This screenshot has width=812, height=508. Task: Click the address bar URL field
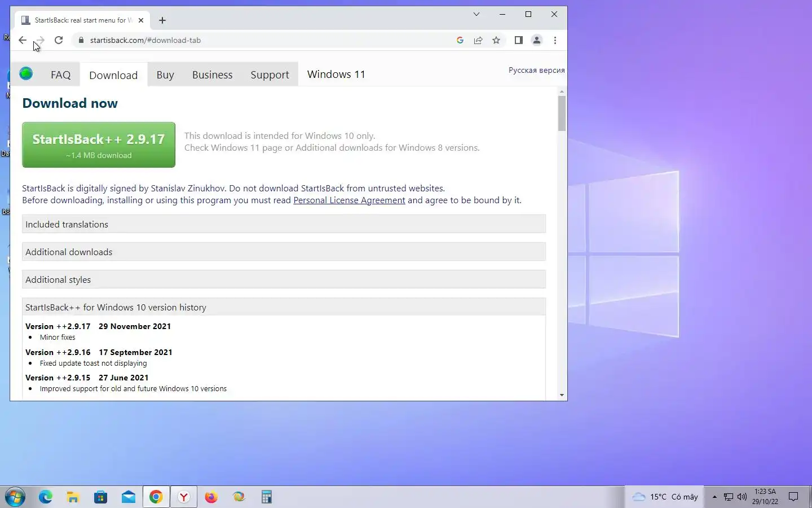[x=265, y=40]
